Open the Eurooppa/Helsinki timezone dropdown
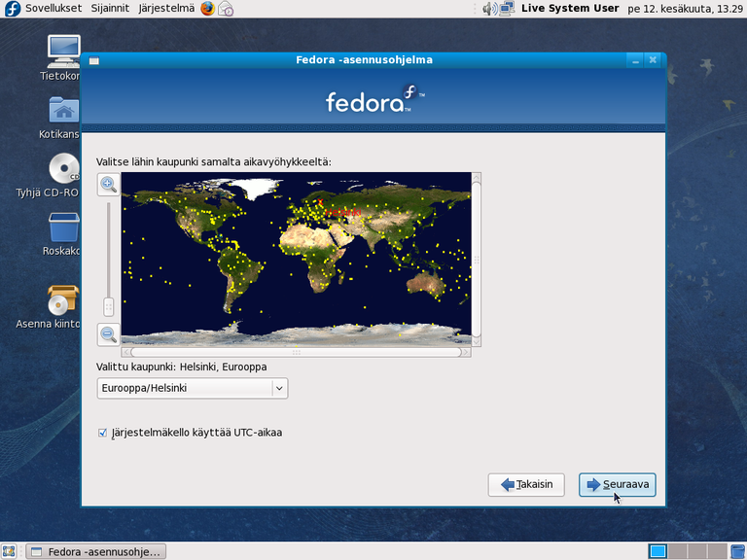 (192, 388)
